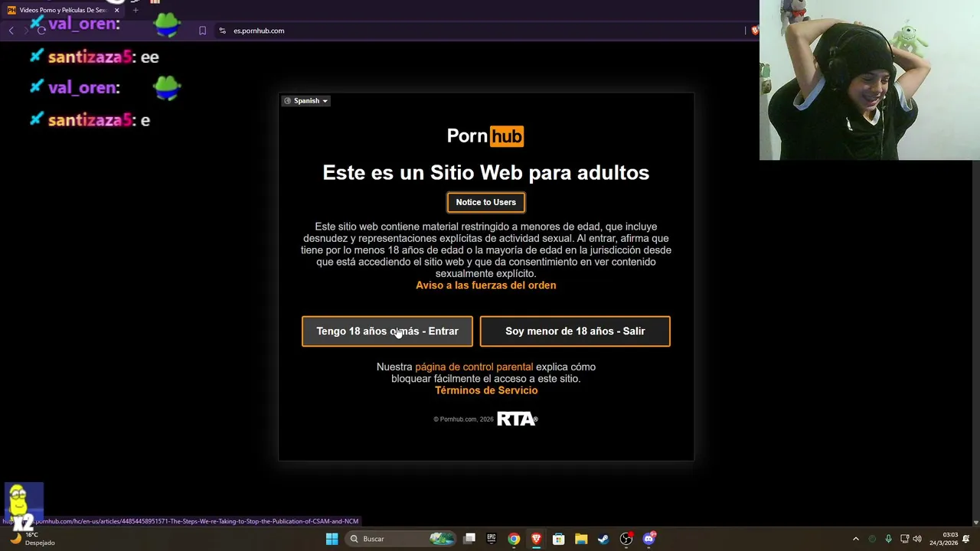Launch Epic Games from taskbar
980x551 pixels.
pos(492,539)
